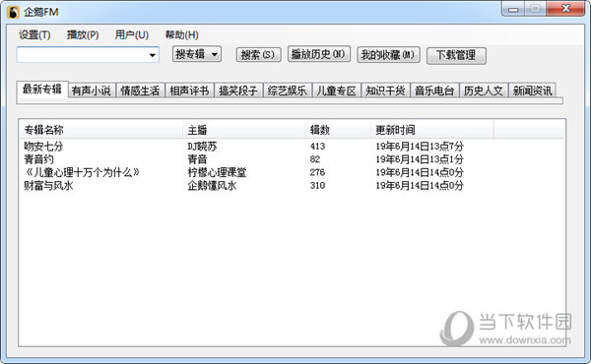Switch to the 最新专辑 tab

pyautogui.click(x=42, y=90)
